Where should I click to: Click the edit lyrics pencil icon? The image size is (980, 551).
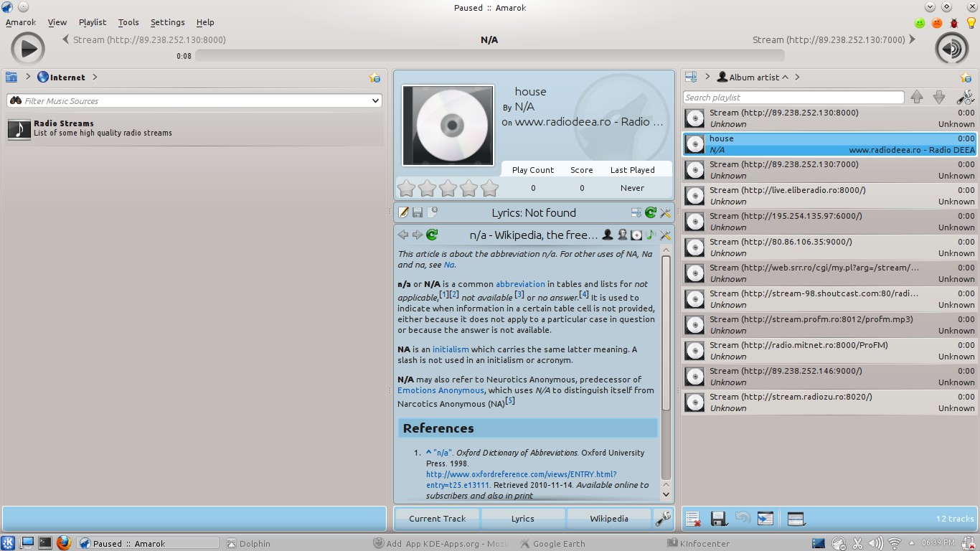(404, 212)
